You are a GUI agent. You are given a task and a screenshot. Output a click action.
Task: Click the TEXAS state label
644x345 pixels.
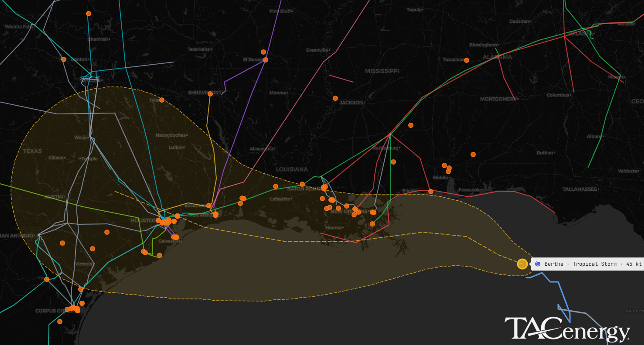pos(33,151)
